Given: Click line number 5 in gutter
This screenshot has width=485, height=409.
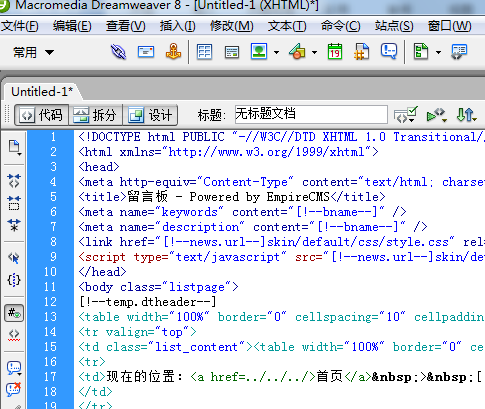Looking at the screenshot, I should (x=53, y=197).
